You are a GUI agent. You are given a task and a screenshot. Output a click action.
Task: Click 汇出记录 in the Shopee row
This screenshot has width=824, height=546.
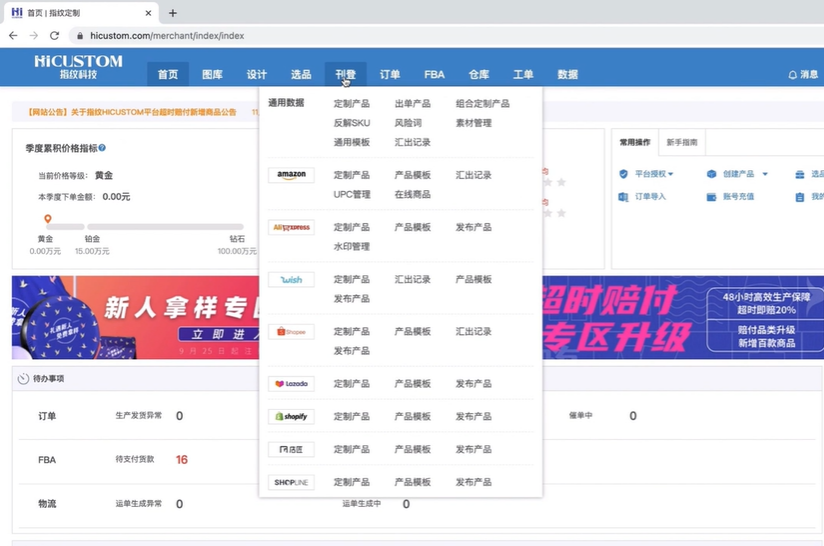(473, 332)
